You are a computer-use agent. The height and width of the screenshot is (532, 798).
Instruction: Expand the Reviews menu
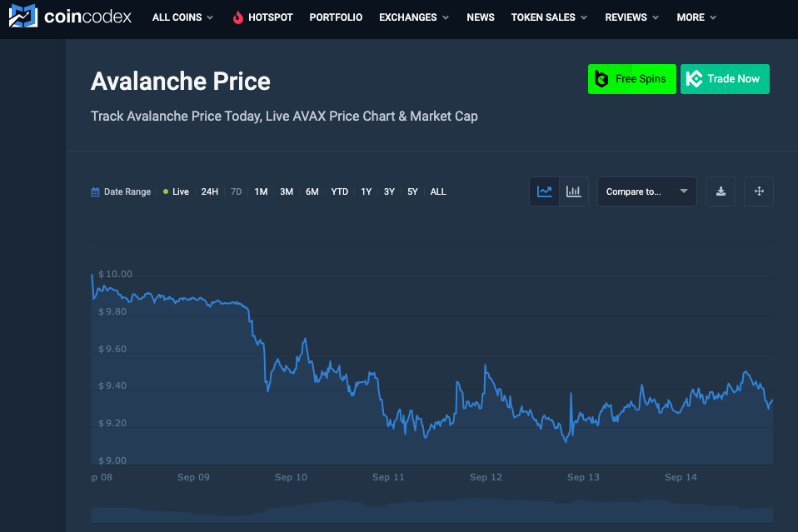[x=631, y=17]
